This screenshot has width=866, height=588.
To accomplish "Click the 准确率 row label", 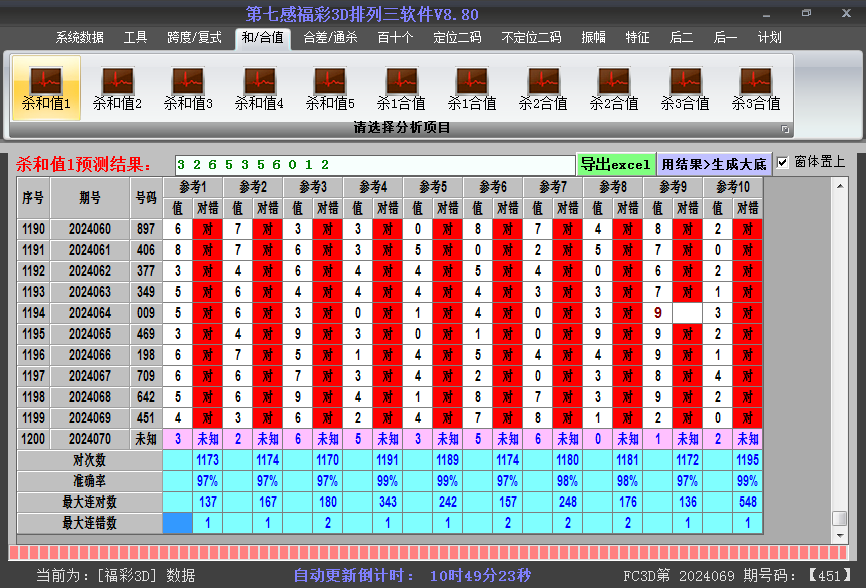I will tap(89, 481).
